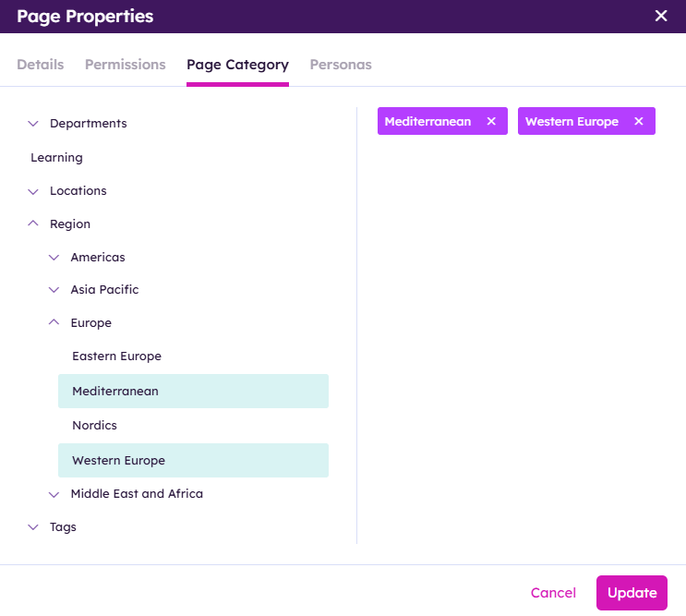Remove the Mediterranean tag chip
686x616 pixels.
pyautogui.click(x=491, y=122)
